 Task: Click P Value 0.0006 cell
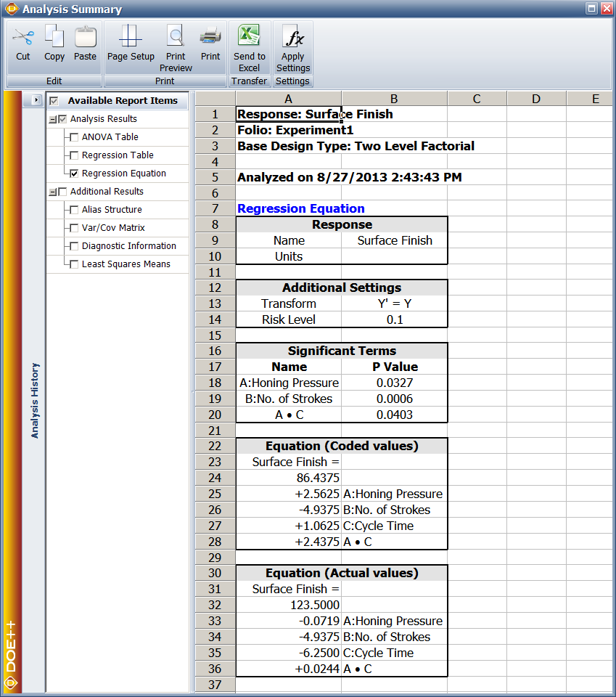point(395,399)
